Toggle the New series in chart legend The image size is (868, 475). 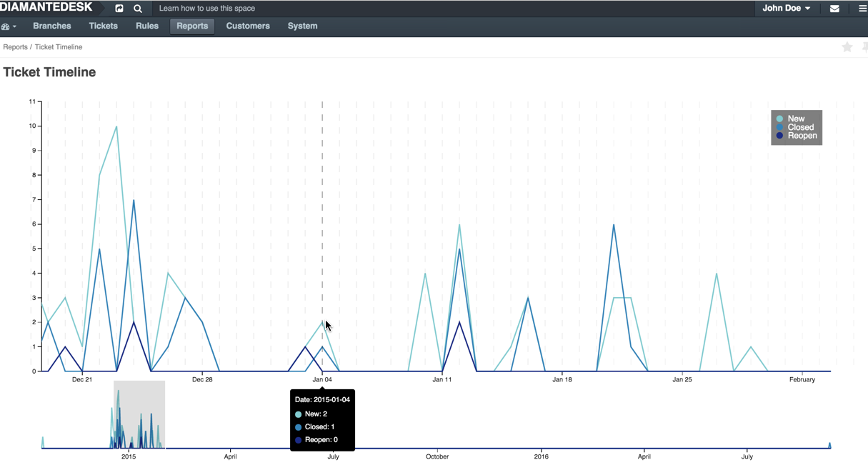tap(791, 119)
